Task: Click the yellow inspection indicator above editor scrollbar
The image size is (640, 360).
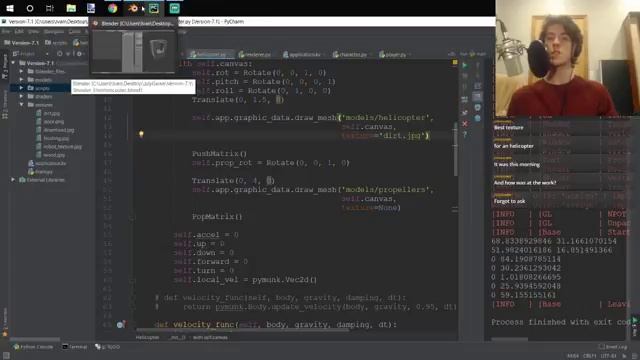Action: [x=455, y=62]
